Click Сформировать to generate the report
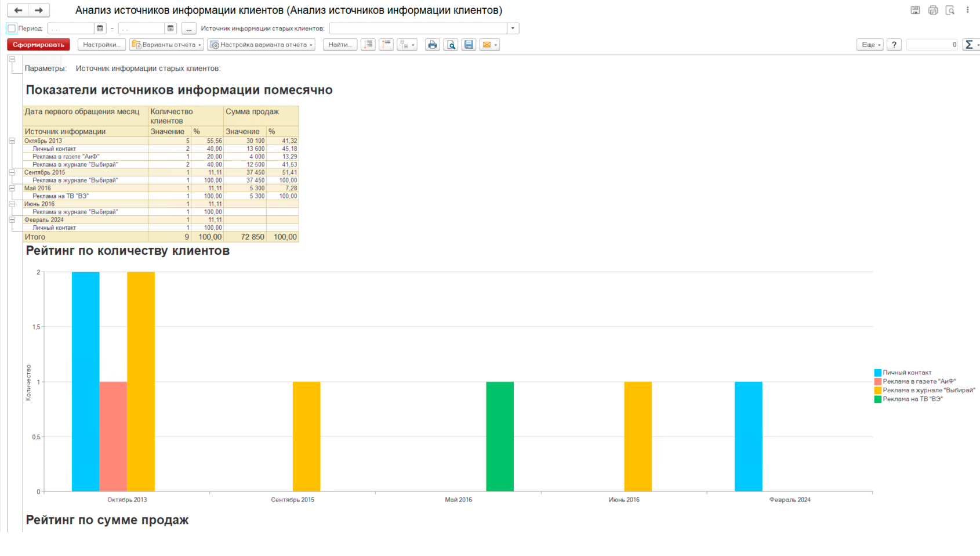The image size is (980, 556). [39, 45]
